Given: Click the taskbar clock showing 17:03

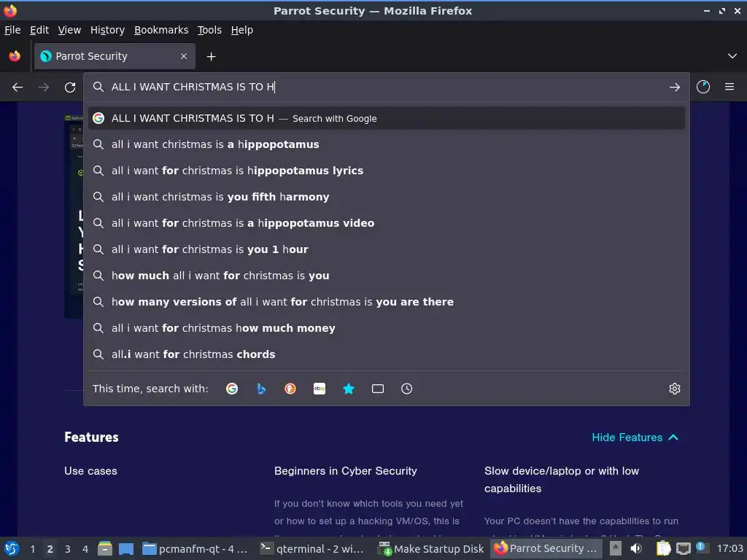Looking at the screenshot, I should point(729,548).
